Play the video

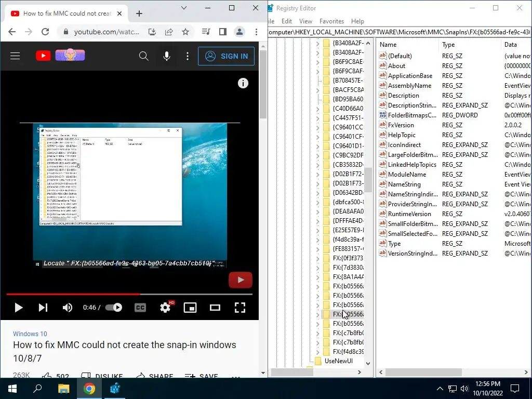(19, 308)
